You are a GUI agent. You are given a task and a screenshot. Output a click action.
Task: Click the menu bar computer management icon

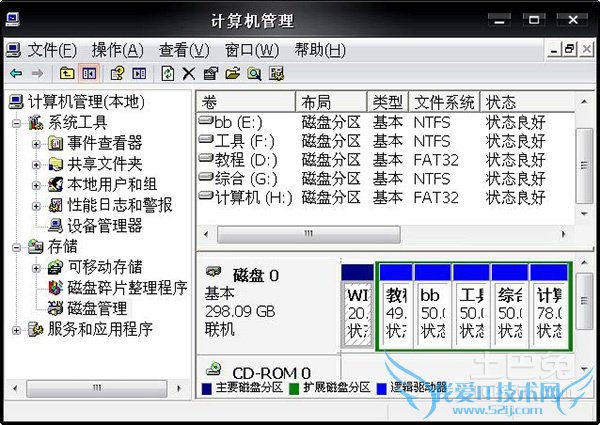13,50
